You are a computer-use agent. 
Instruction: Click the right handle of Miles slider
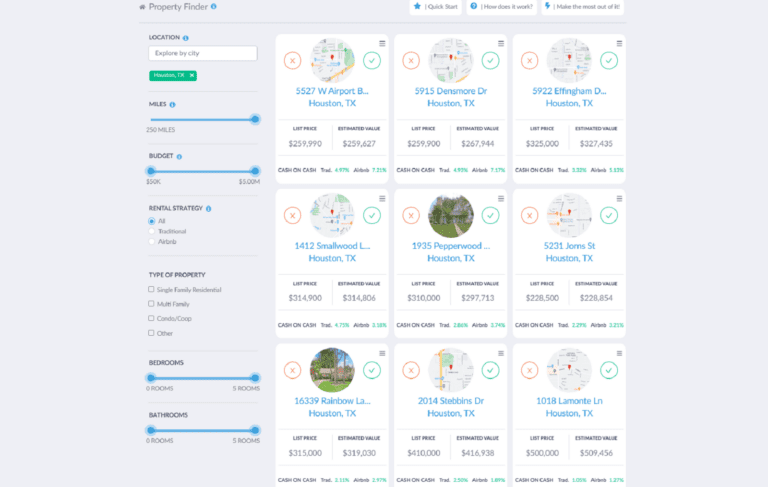pyautogui.click(x=255, y=119)
